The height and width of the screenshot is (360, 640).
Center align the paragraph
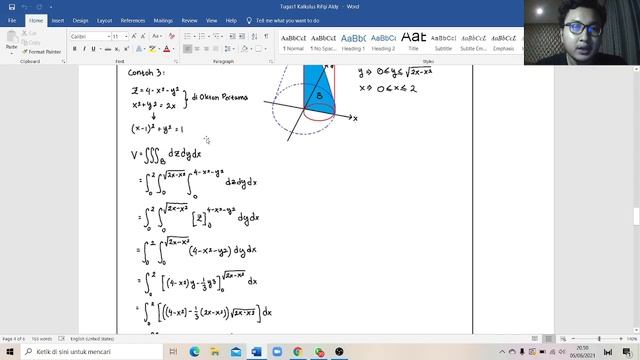click(x=197, y=49)
